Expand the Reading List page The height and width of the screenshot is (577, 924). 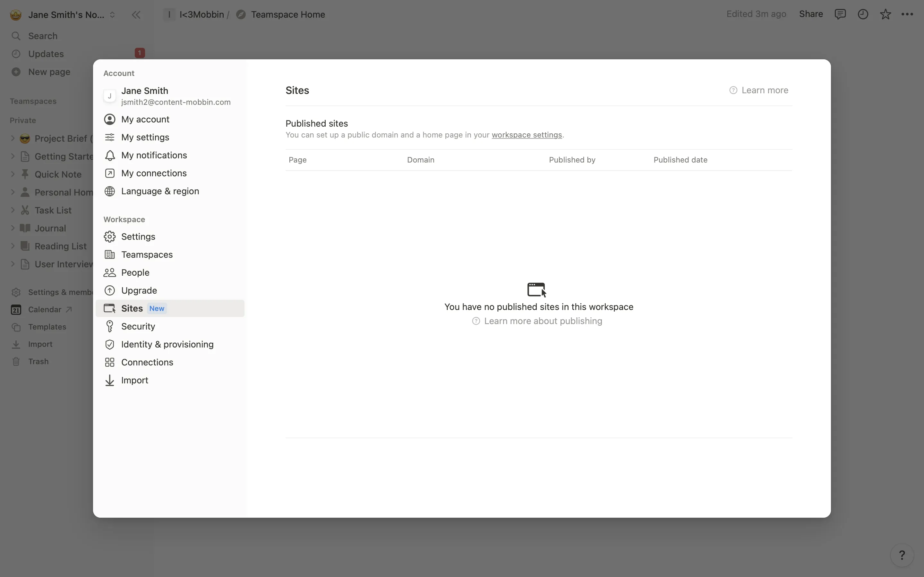[13, 246]
